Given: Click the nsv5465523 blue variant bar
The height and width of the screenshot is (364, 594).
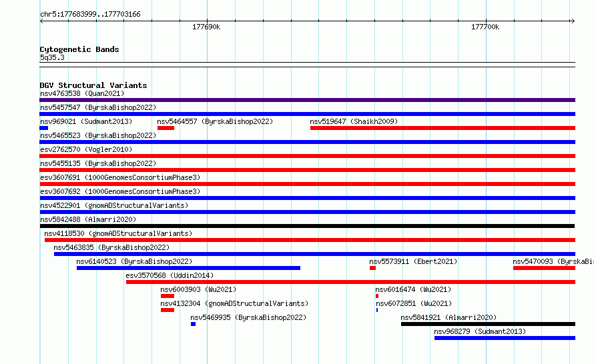Looking at the screenshot, I should click(x=307, y=142).
